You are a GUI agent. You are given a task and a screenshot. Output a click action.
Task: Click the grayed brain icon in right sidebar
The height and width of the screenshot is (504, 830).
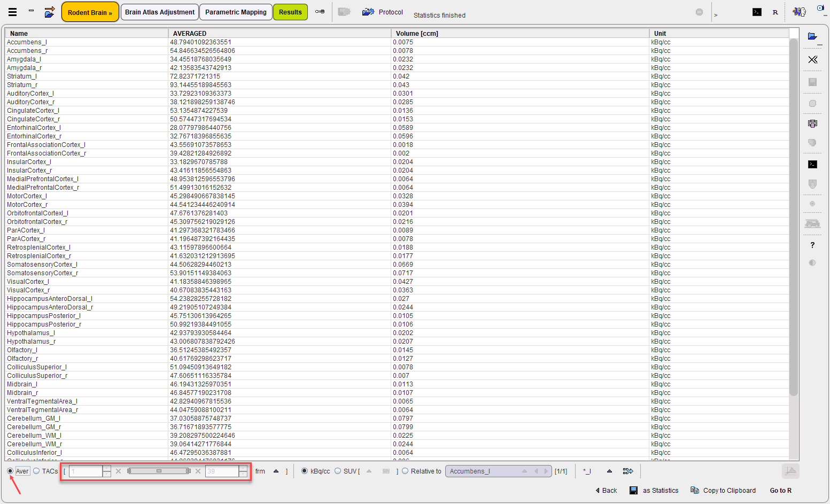click(812, 143)
